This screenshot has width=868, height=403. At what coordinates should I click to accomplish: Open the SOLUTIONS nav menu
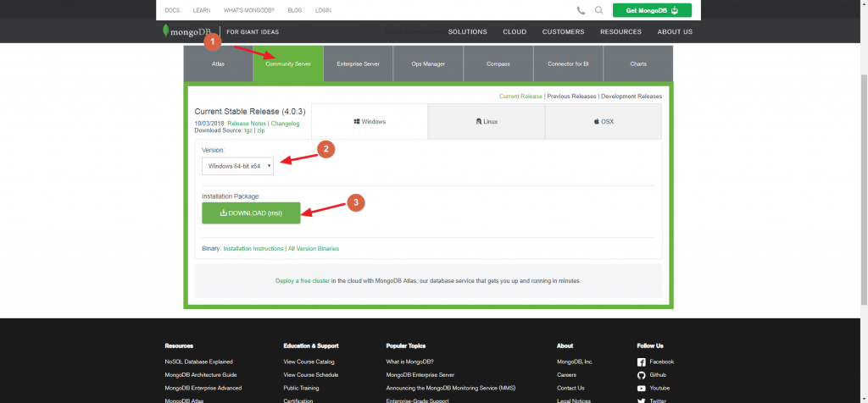click(468, 32)
